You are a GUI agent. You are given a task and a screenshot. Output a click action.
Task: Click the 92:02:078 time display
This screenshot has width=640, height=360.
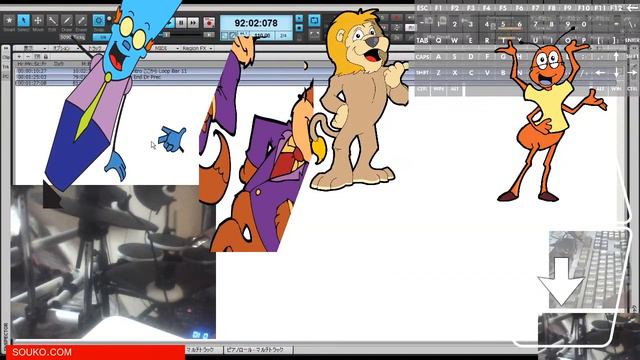click(x=256, y=23)
